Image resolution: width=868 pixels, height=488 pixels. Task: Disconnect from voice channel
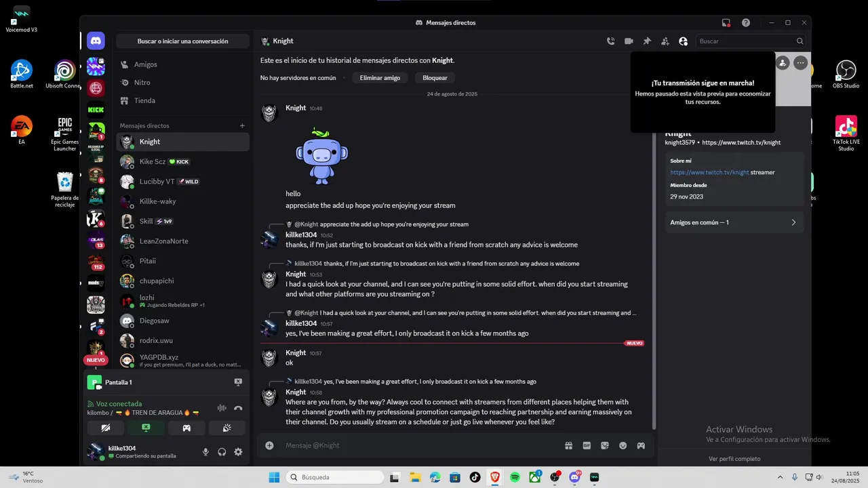click(238, 408)
